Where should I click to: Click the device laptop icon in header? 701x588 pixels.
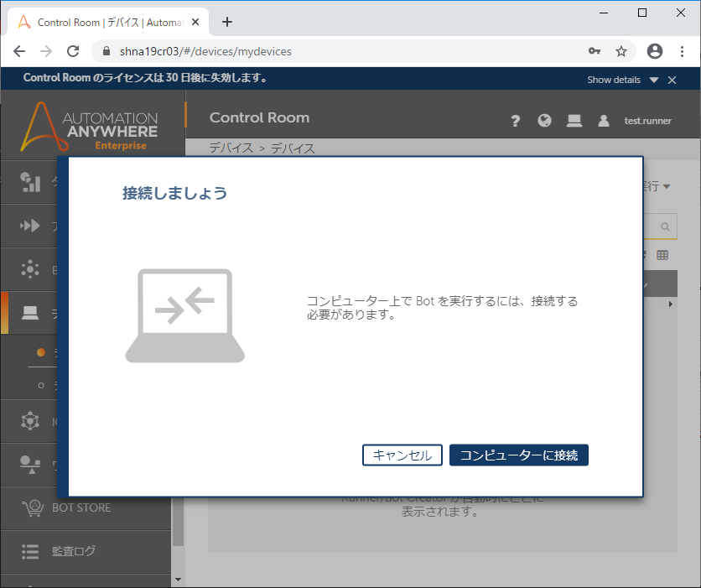click(x=574, y=120)
